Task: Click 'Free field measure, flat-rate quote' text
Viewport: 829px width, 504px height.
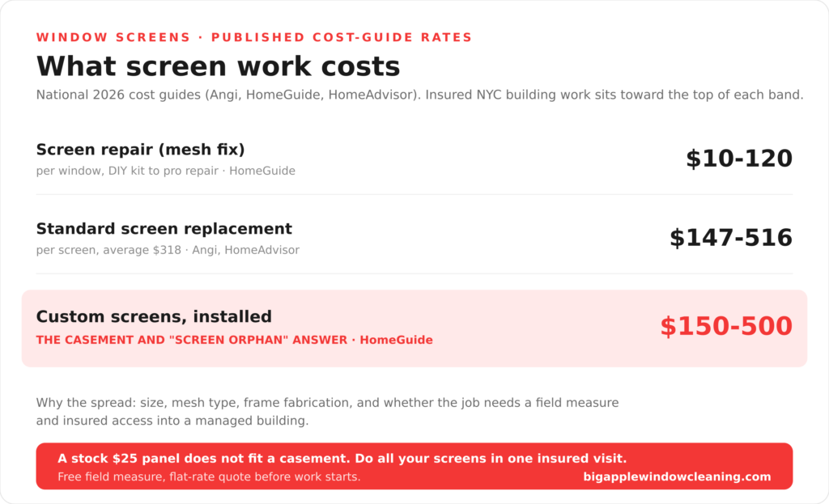Action: [209, 476]
